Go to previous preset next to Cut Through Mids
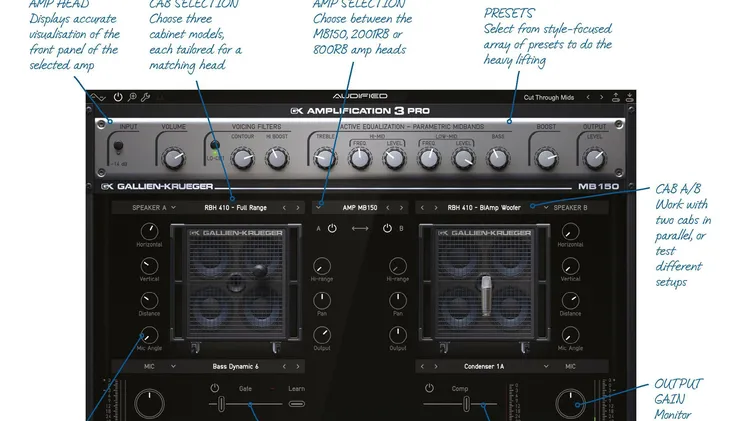Screen dimensions: 750x421 pos(588,97)
